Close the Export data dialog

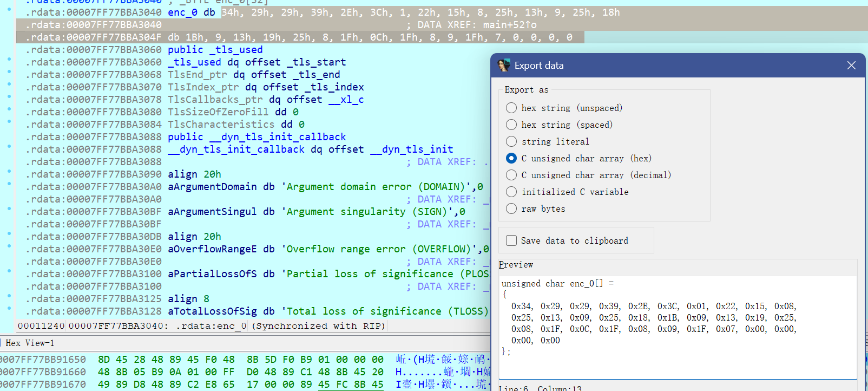click(851, 66)
